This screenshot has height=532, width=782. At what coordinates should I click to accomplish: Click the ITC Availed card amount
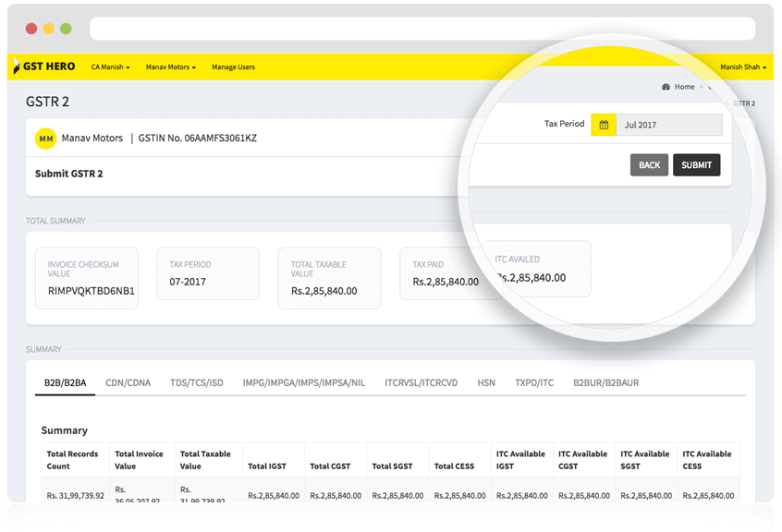[532, 278]
